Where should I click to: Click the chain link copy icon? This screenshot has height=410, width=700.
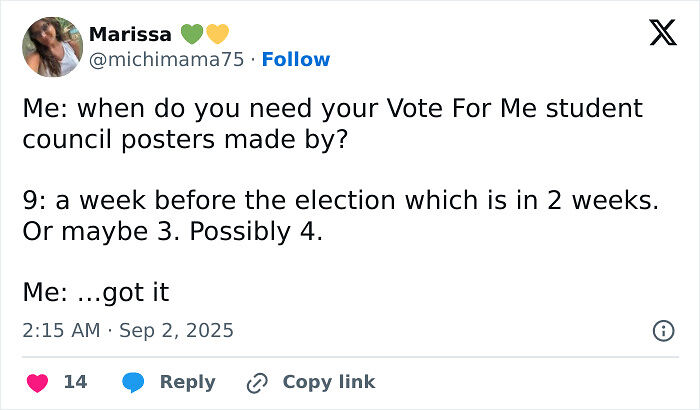click(x=257, y=383)
